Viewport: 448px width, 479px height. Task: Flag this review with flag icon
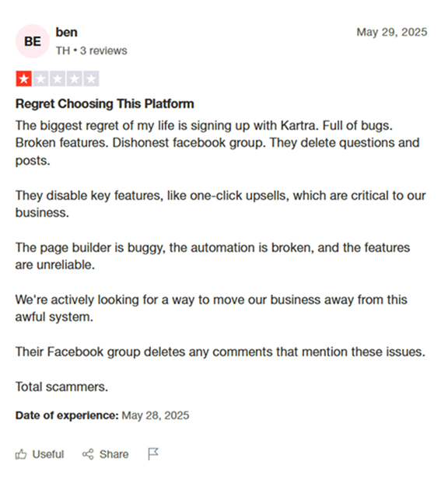[x=153, y=453]
